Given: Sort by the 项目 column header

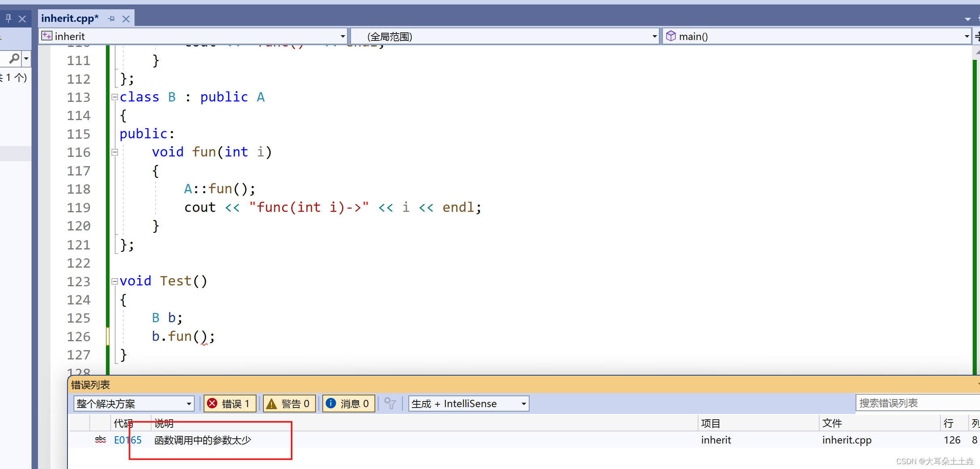Looking at the screenshot, I should click(758, 423).
